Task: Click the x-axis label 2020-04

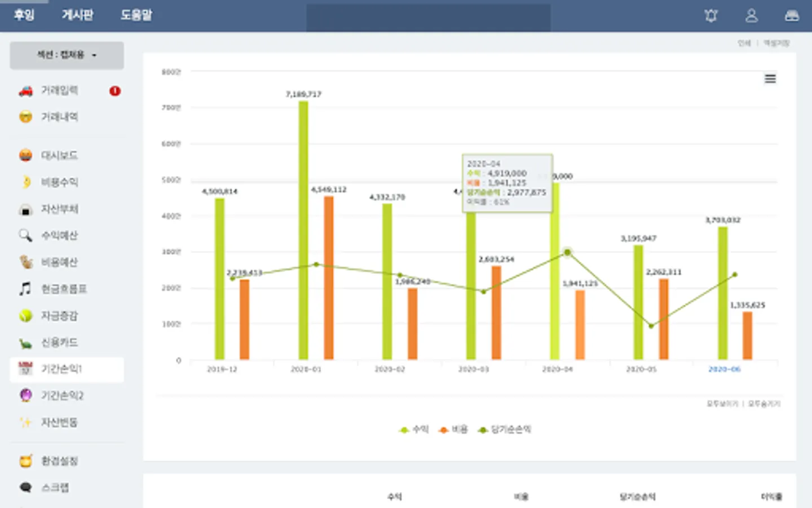Action: tap(557, 369)
